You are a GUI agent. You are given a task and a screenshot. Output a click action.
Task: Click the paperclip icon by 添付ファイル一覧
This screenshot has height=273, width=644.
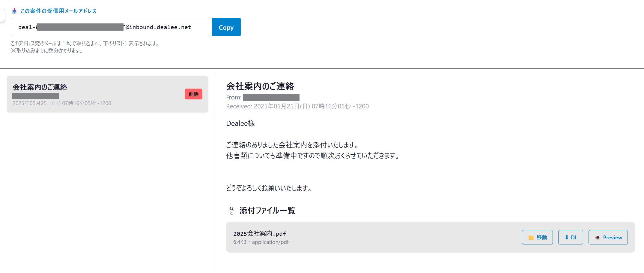point(231,211)
